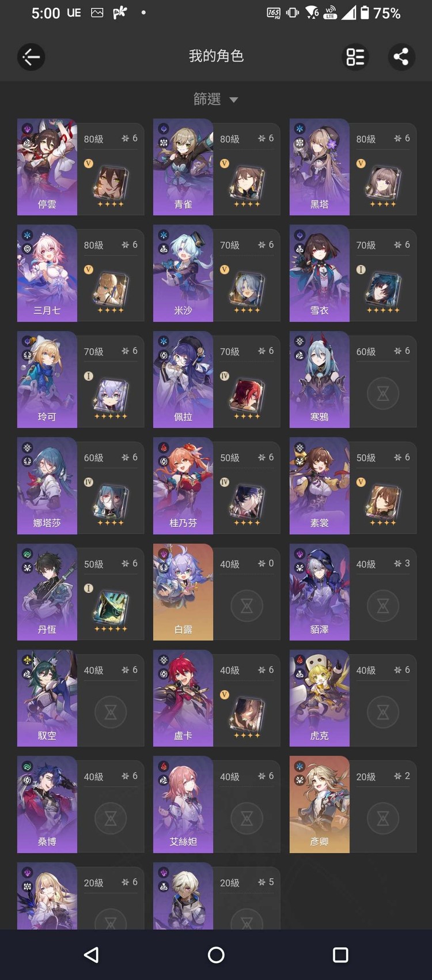432x980 pixels.
Task: Open character card 停雲
Action: pyautogui.click(x=81, y=167)
